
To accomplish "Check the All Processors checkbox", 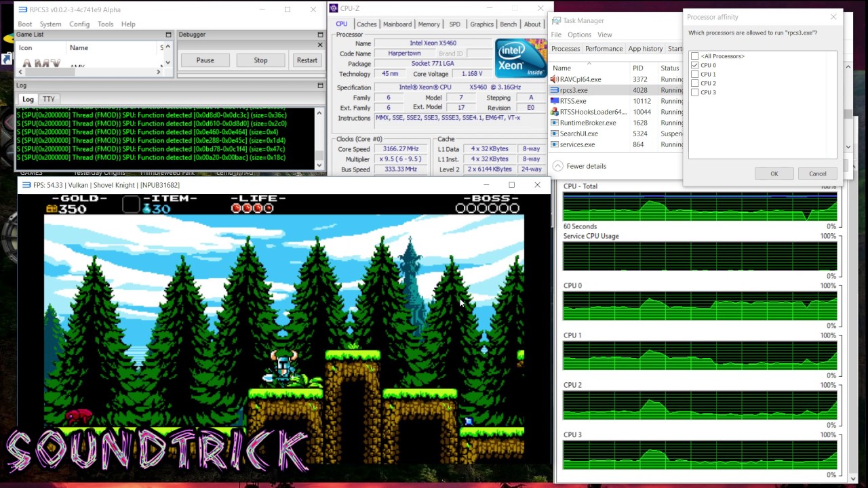I will coord(694,56).
